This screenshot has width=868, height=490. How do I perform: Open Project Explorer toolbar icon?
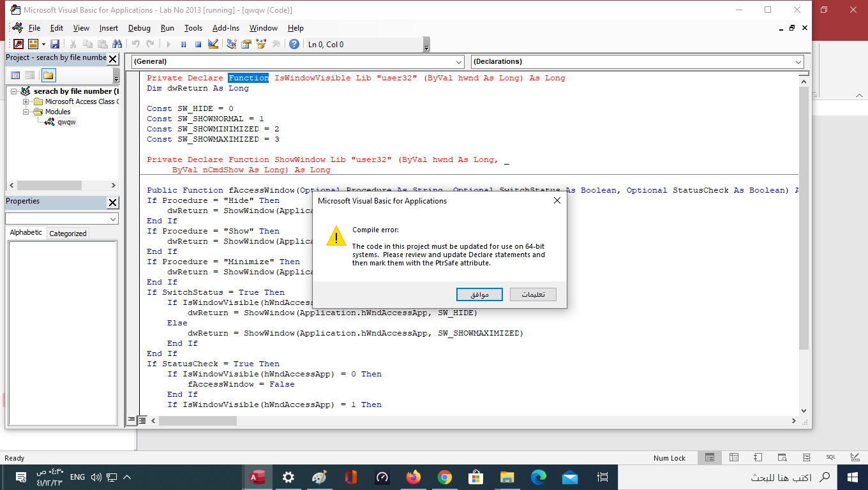[x=232, y=44]
